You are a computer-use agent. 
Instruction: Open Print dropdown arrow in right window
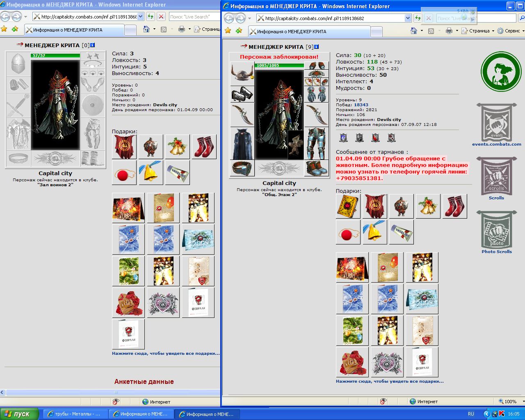point(457,31)
